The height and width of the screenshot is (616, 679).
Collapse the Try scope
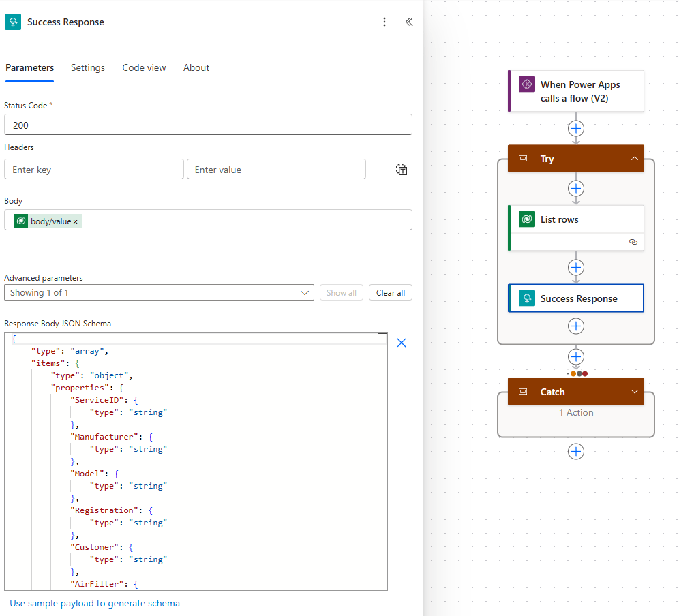click(x=634, y=159)
